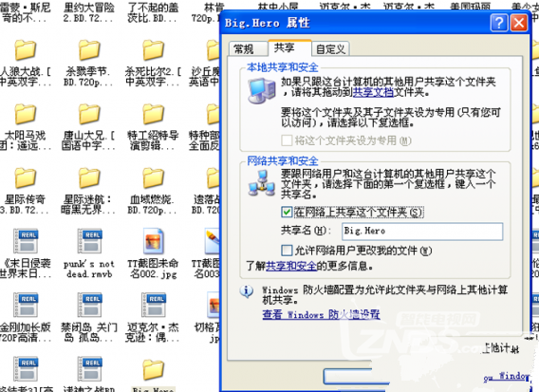This screenshot has width=539, height=392.
Task: Click the 金刚加长版 720P高清 file name
Action: tap(25, 333)
